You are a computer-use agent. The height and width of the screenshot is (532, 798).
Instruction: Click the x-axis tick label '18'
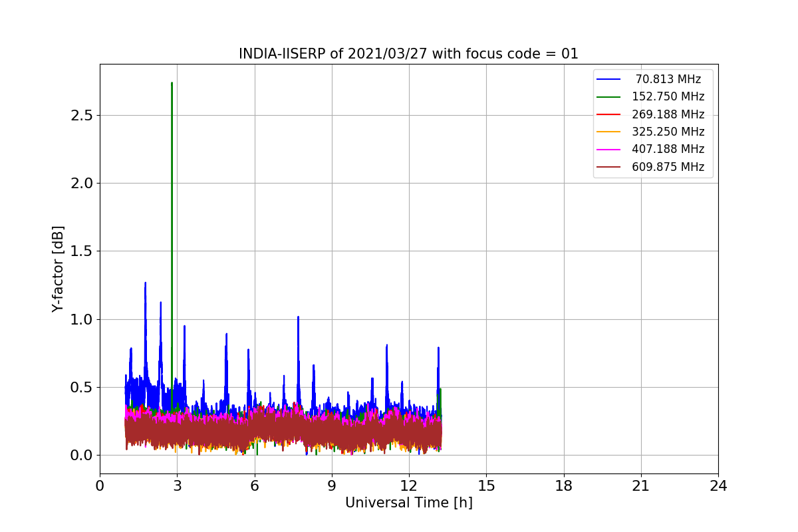coord(563,486)
